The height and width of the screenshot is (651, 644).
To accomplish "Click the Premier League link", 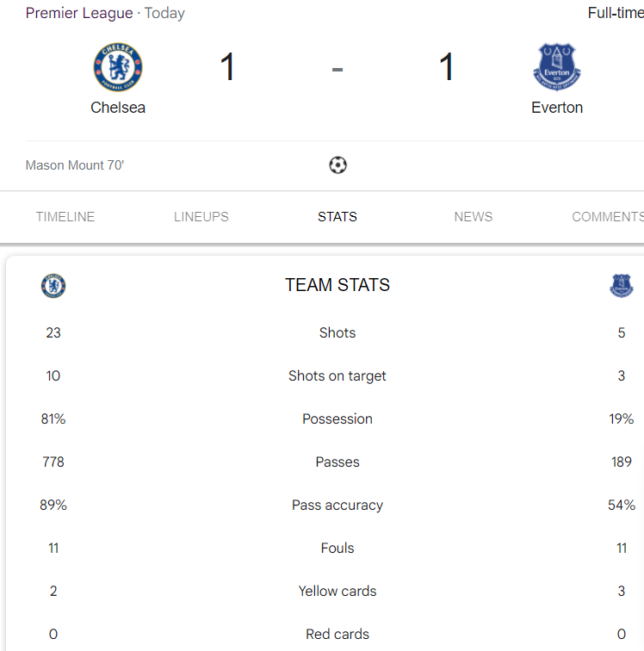I will pos(79,13).
